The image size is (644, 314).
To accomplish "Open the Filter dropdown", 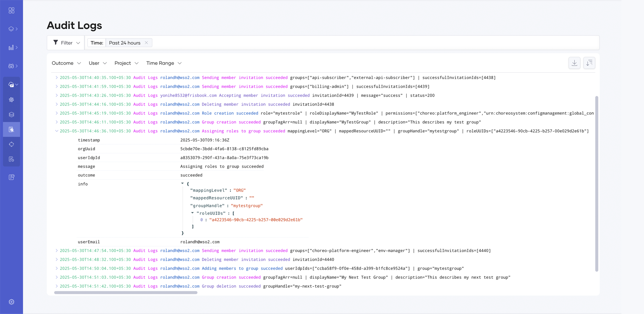I will [x=66, y=43].
